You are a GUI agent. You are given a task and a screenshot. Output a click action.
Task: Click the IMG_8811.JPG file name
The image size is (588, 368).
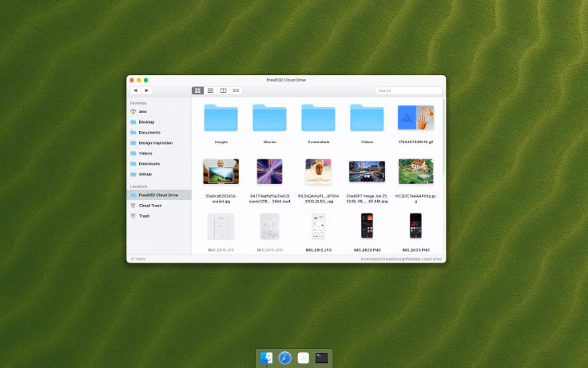[x=269, y=250]
